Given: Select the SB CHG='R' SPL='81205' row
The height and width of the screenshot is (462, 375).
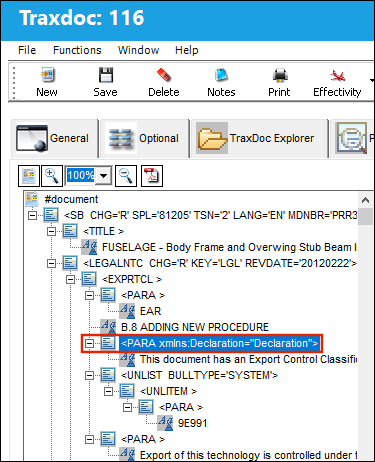Looking at the screenshot, I should coord(210,215).
